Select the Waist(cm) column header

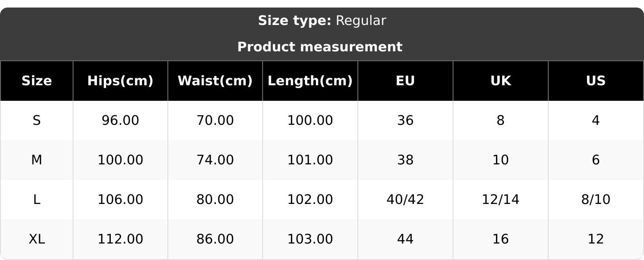tap(215, 81)
